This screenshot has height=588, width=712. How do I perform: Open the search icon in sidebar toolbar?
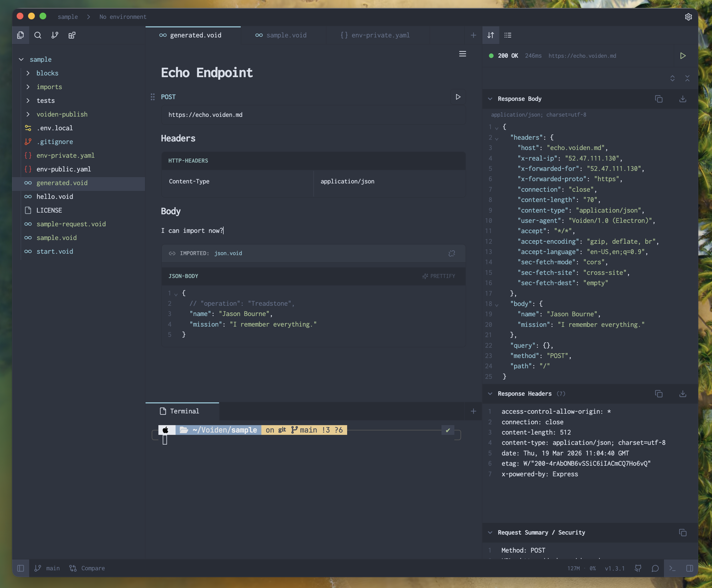(x=38, y=35)
